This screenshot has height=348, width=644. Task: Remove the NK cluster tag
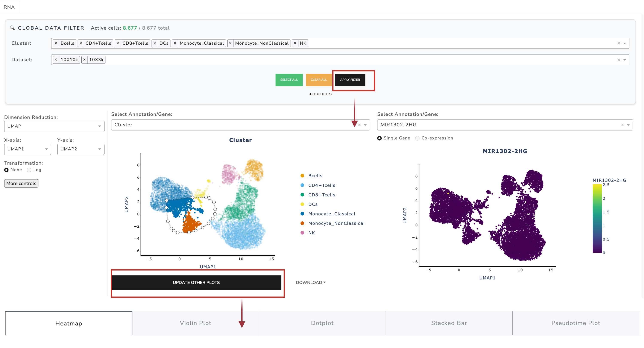295,43
